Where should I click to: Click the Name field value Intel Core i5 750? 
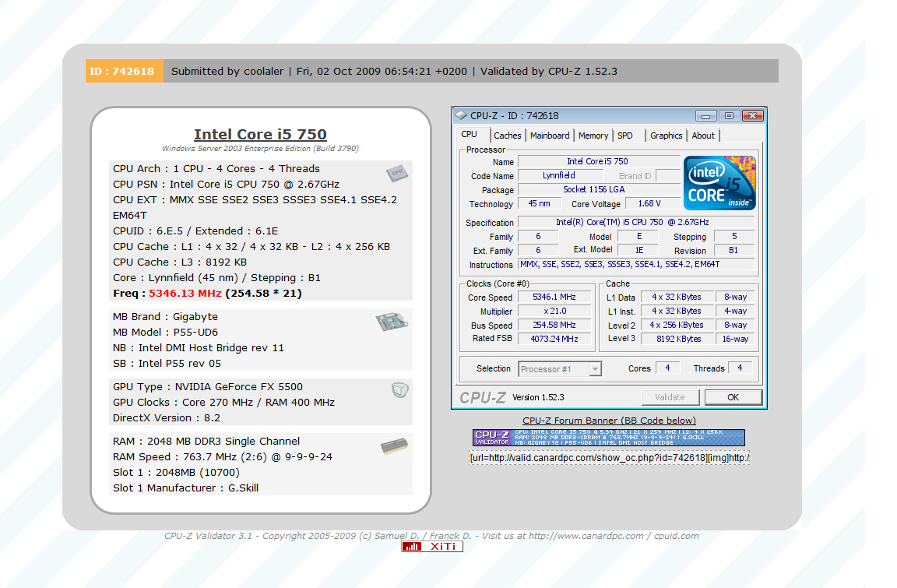597,161
